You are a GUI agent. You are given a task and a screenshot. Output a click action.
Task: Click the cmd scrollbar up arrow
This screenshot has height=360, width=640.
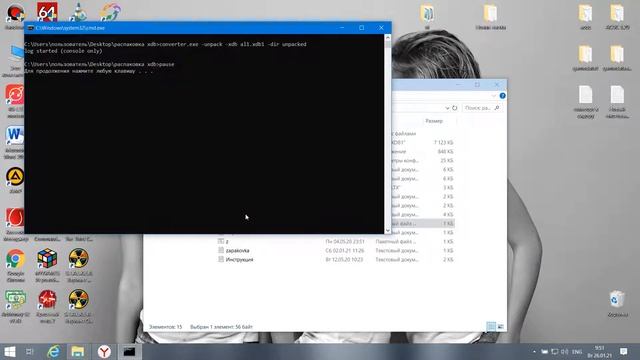[387, 38]
